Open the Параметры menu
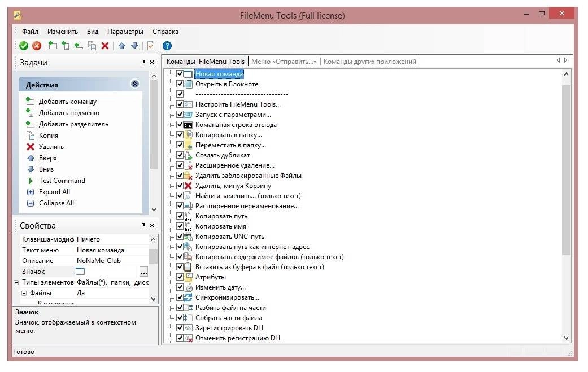588x372 pixels. click(x=125, y=32)
